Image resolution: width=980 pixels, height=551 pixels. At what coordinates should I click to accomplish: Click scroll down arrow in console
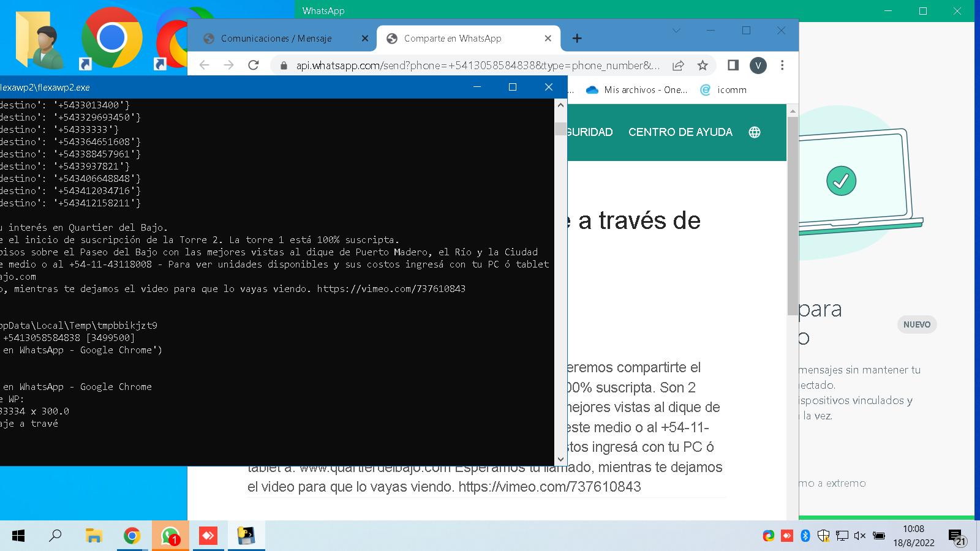pyautogui.click(x=560, y=459)
